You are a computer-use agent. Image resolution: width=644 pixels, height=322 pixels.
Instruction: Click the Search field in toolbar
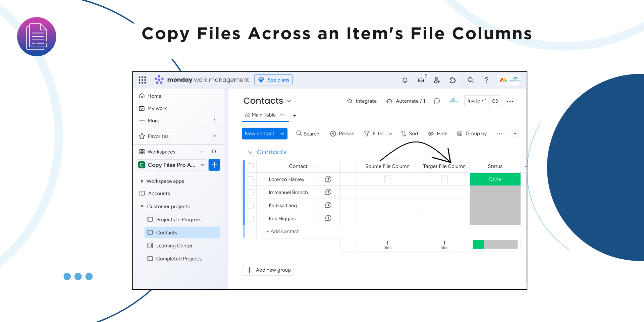(308, 133)
